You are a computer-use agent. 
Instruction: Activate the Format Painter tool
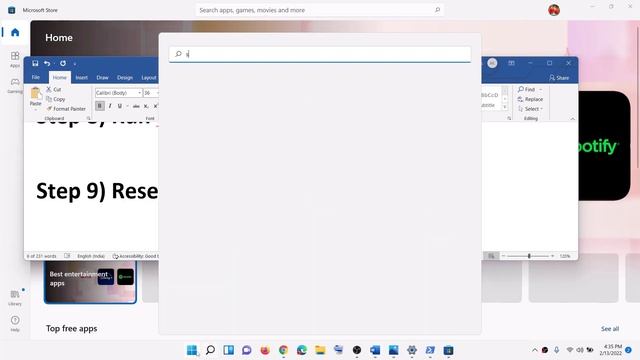pyautogui.click(x=66, y=109)
